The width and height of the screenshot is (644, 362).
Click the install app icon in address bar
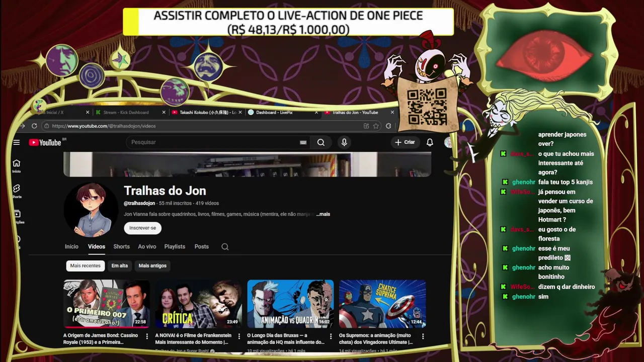(366, 126)
